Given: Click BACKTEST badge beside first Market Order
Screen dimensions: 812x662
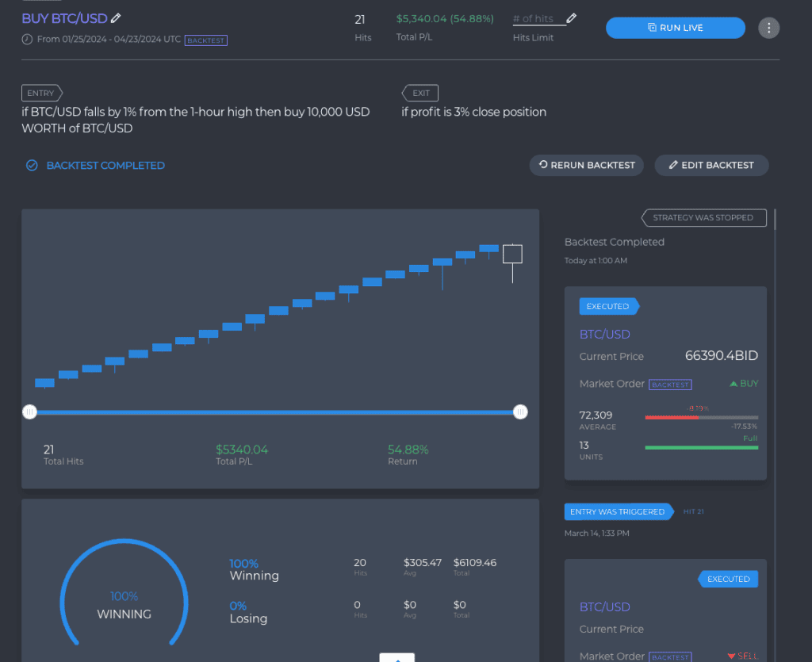Looking at the screenshot, I should (670, 385).
